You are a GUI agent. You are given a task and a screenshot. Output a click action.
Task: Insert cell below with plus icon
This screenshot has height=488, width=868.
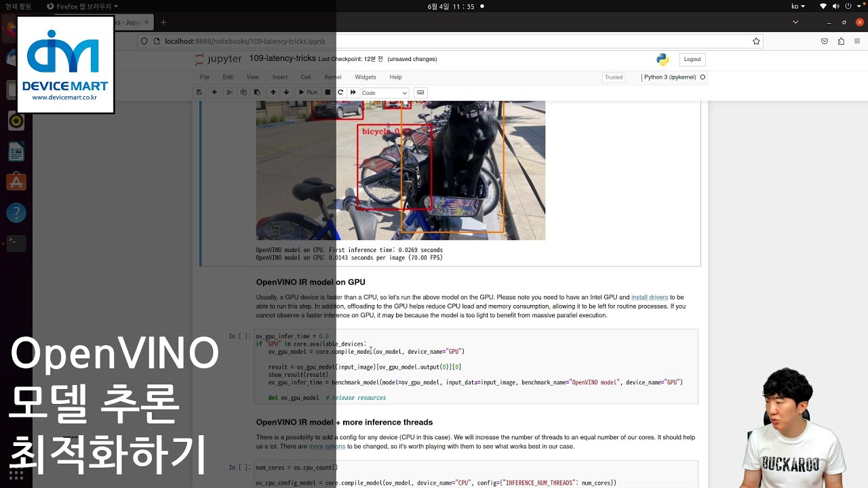214,92
